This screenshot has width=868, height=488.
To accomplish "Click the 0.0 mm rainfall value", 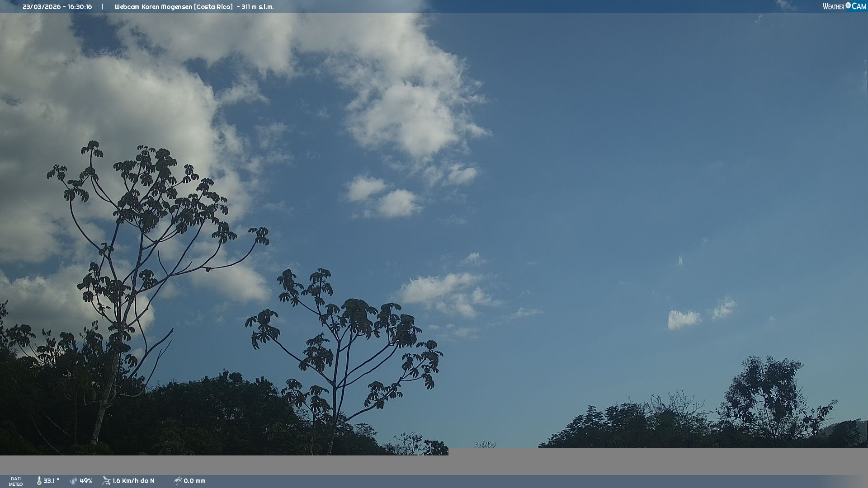I will (x=194, y=481).
